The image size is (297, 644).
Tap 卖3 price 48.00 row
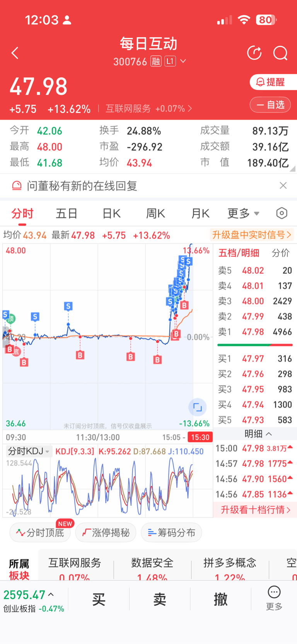pyautogui.click(x=255, y=301)
